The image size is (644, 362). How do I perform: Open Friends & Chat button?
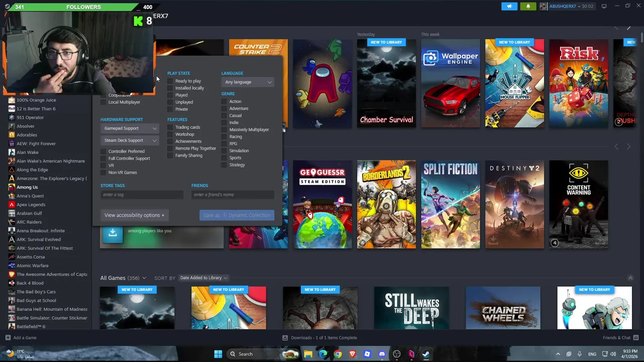pyautogui.click(x=616, y=338)
